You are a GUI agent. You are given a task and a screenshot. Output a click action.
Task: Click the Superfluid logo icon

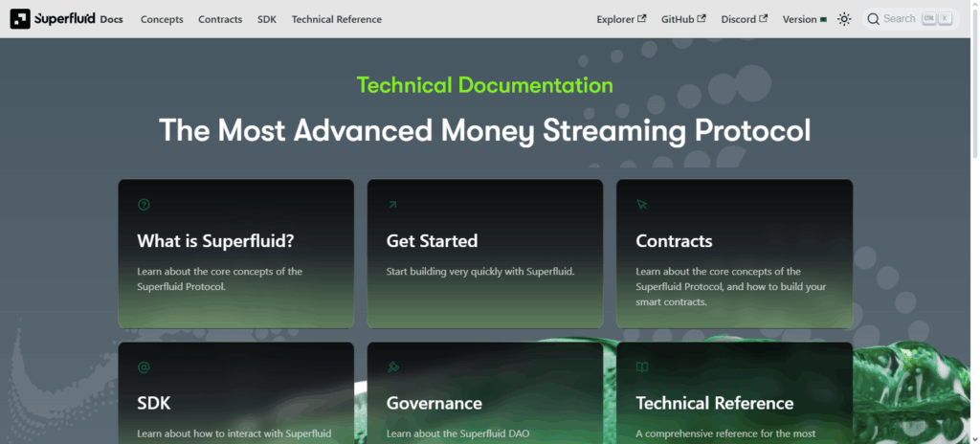click(x=20, y=19)
